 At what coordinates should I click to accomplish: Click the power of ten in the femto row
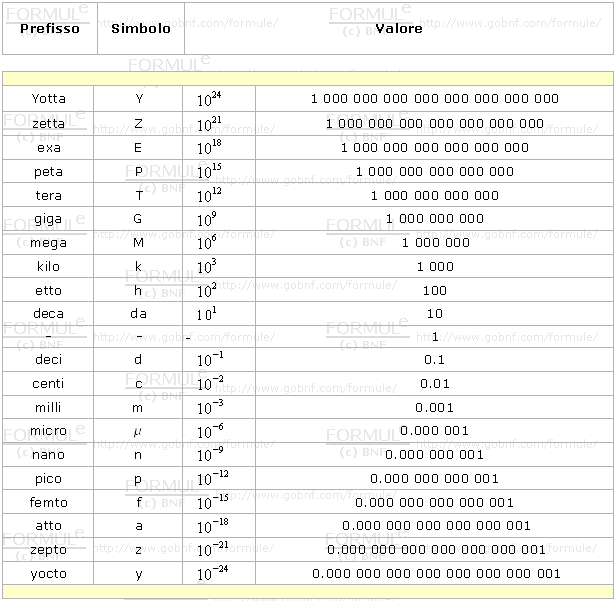213,503
